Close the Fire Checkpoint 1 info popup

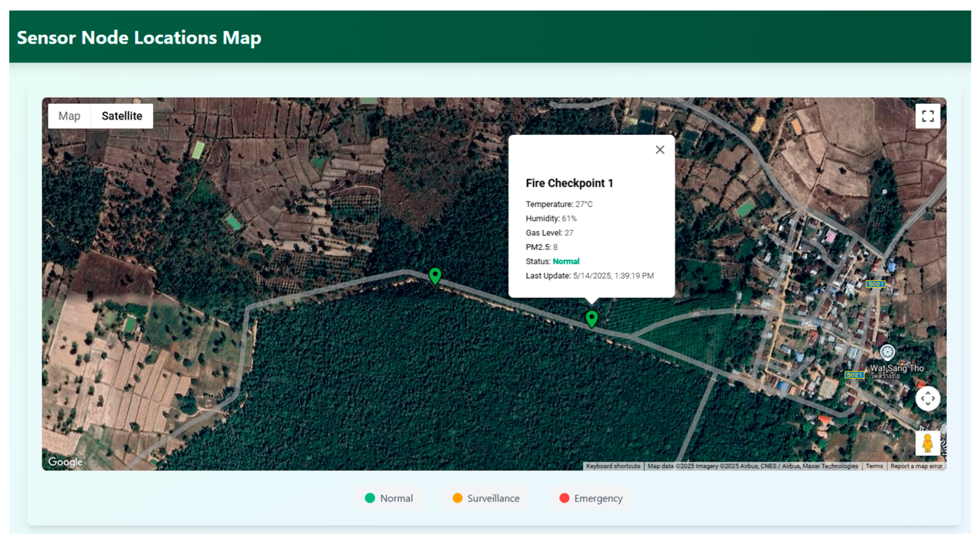pyautogui.click(x=660, y=150)
